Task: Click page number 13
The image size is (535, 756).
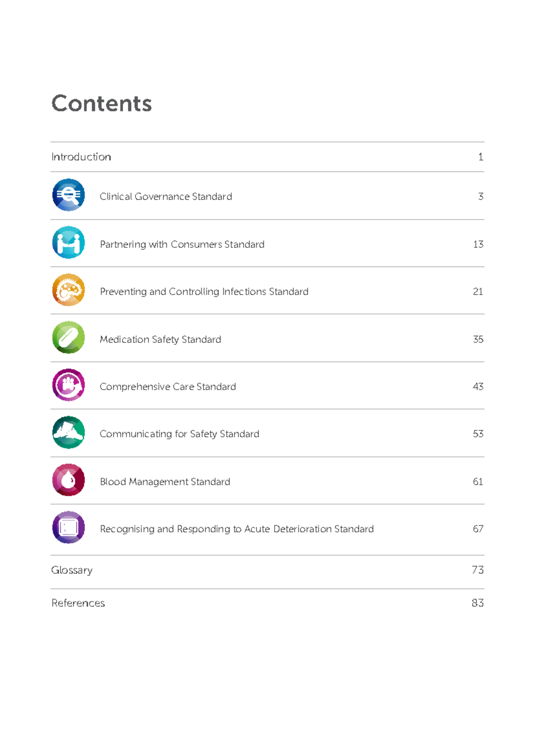Action: pyautogui.click(x=478, y=244)
